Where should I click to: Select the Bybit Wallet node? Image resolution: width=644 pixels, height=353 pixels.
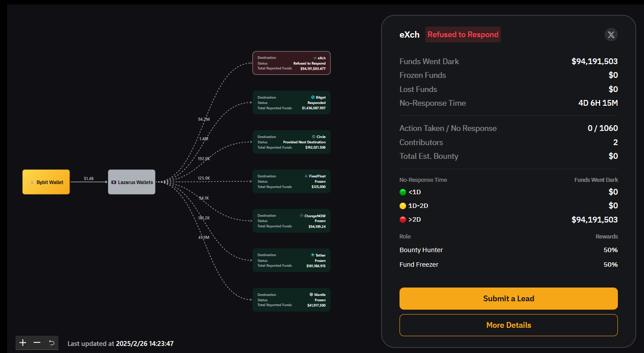coord(46,182)
